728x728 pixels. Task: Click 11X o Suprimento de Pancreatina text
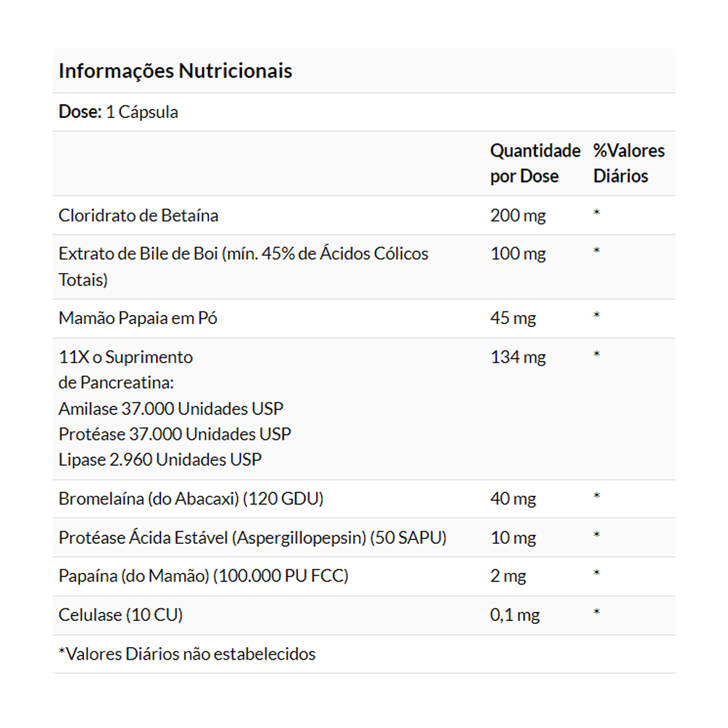coord(125,370)
